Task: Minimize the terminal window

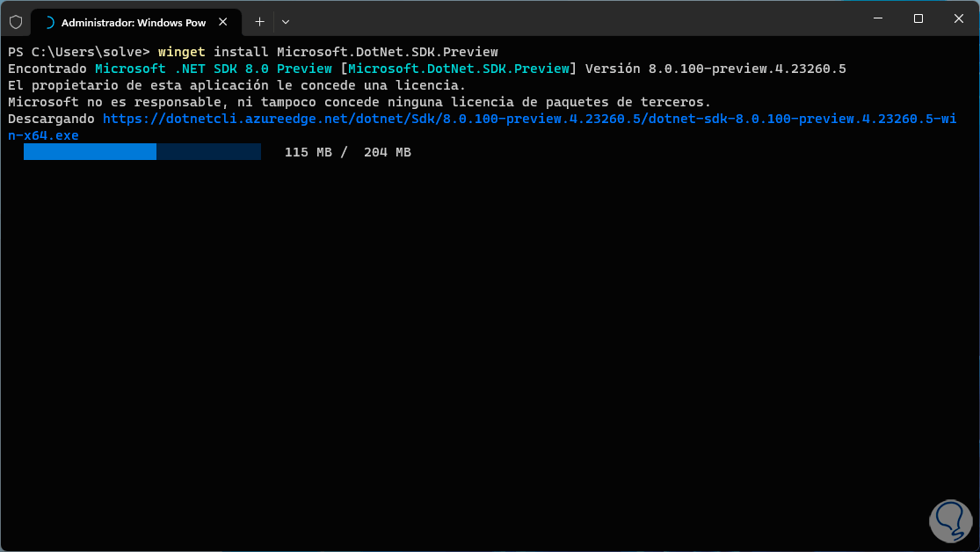Action: [878, 18]
